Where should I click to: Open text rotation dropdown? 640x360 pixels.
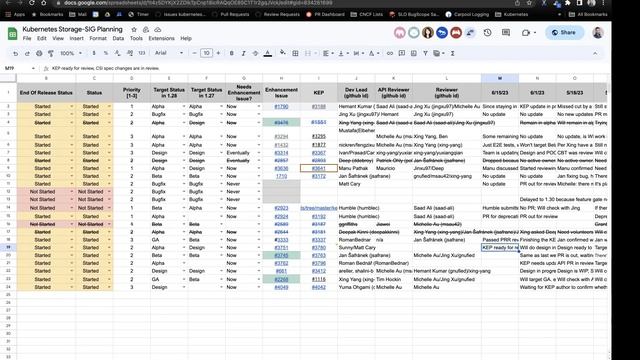pyautogui.click(x=373, y=53)
